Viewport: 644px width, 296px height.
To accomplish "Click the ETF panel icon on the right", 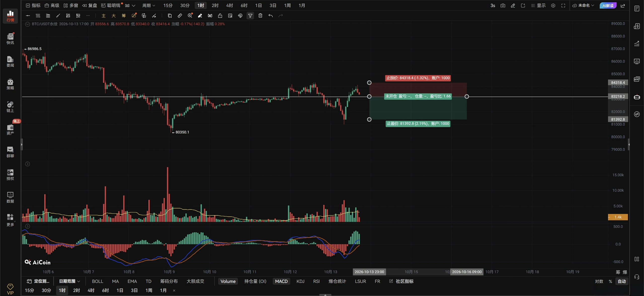I will tap(637, 79).
